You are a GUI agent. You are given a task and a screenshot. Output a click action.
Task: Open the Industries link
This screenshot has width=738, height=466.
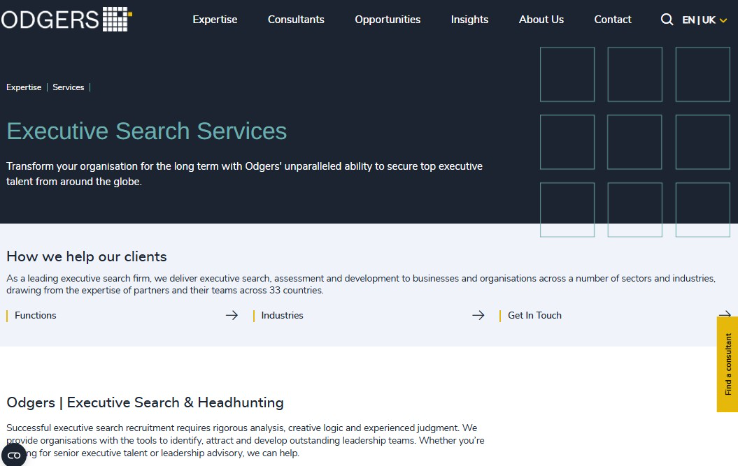click(x=282, y=315)
